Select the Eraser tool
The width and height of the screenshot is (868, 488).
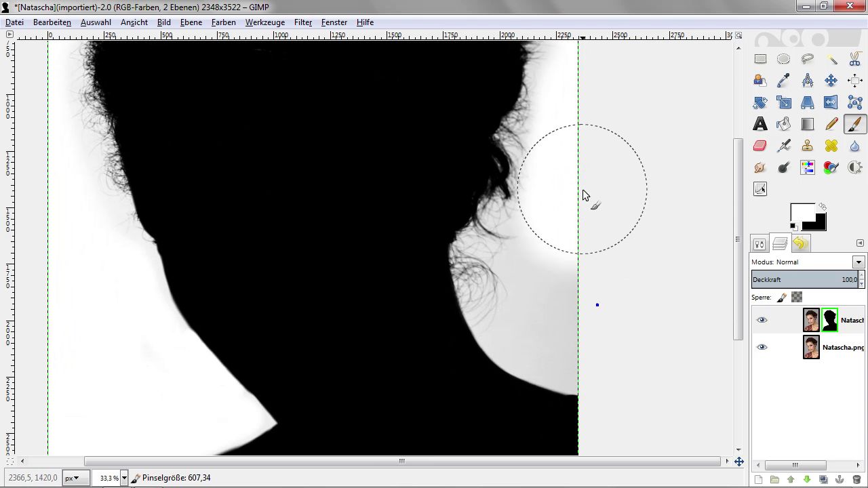coord(759,146)
